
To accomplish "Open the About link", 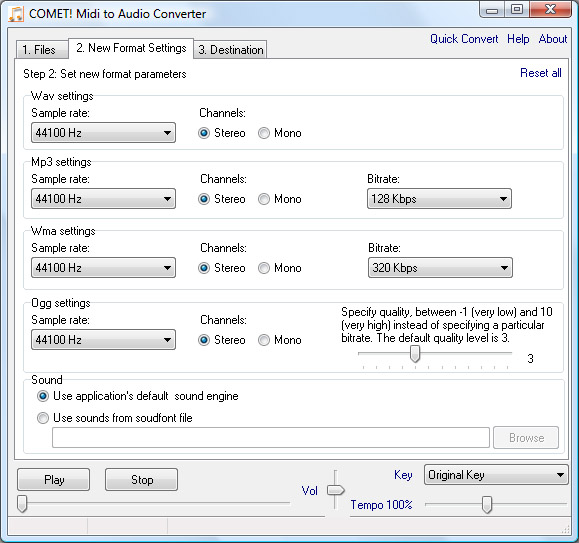I will (552, 39).
